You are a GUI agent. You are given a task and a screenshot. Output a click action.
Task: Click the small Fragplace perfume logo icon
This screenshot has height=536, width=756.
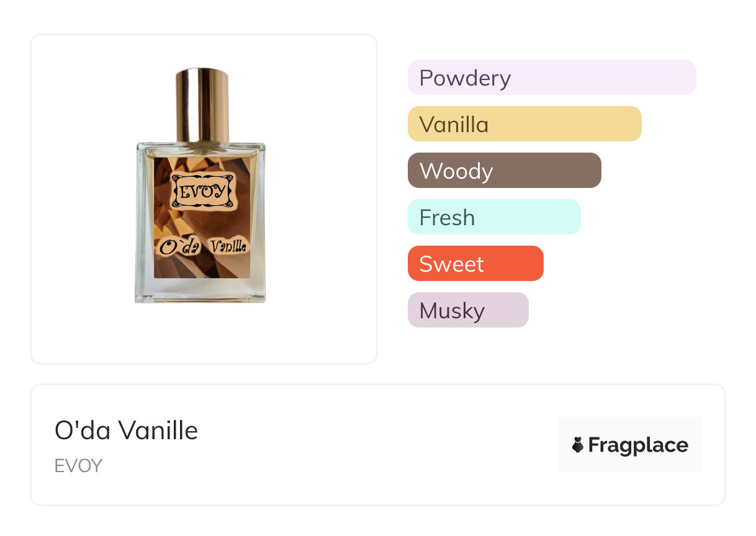tap(578, 445)
